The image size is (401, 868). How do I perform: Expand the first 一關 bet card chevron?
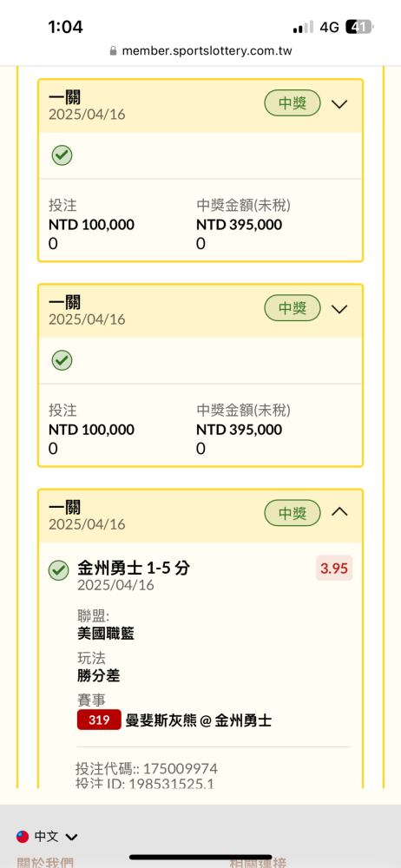click(x=339, y=103)
